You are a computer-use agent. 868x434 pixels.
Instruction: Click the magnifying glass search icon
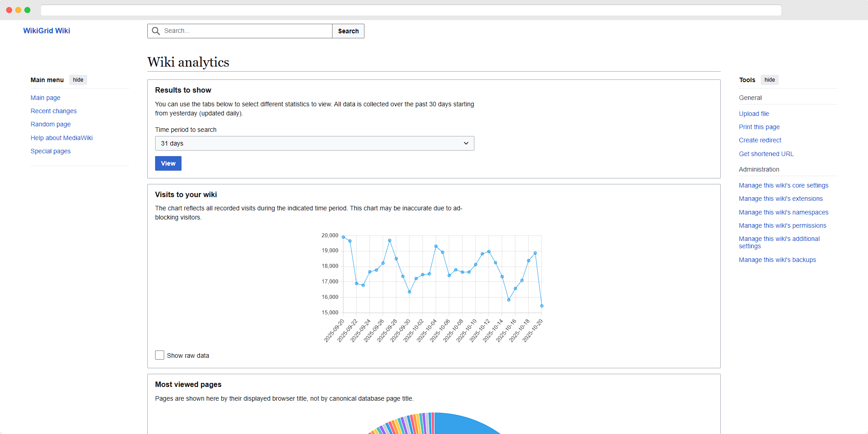[156, 31]
